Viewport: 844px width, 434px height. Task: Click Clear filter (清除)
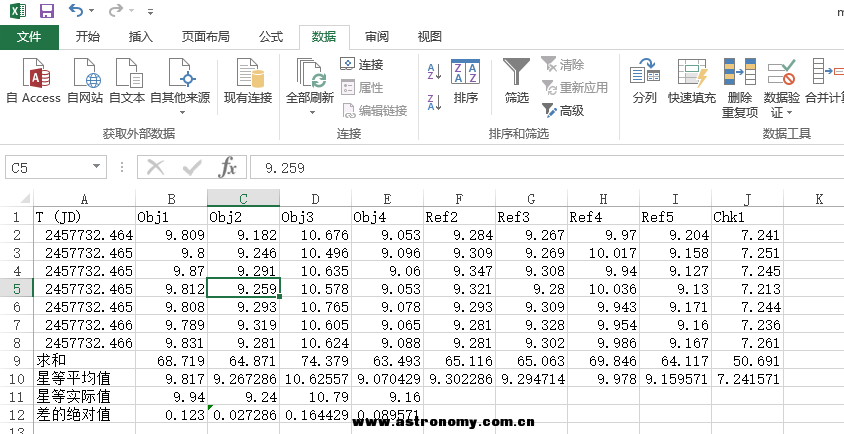coord(562,65)
